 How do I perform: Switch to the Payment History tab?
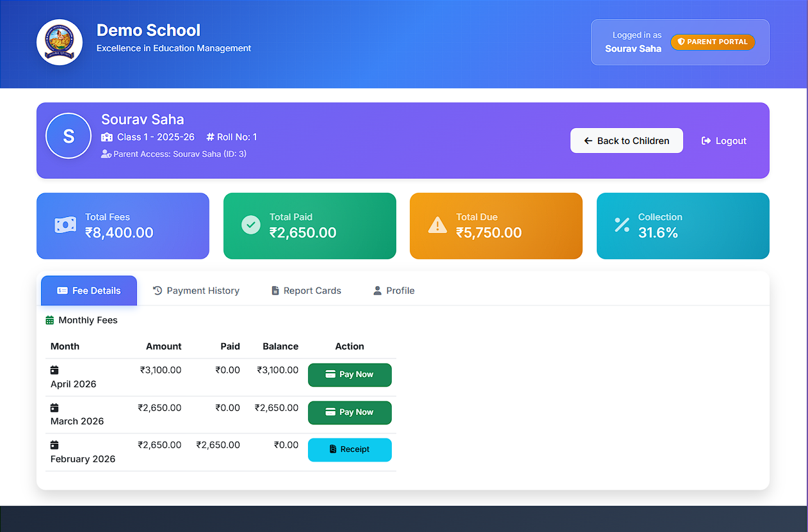point(196,290)
